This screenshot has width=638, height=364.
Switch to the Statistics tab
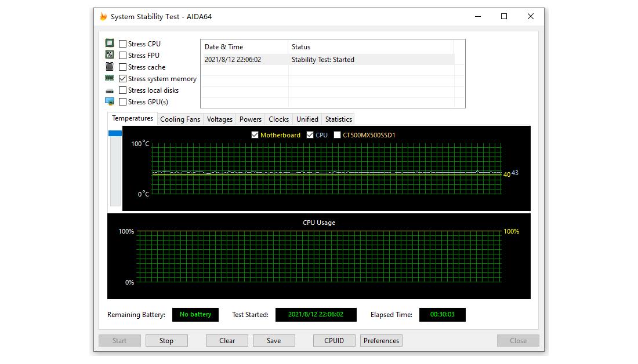click(339, 119)
